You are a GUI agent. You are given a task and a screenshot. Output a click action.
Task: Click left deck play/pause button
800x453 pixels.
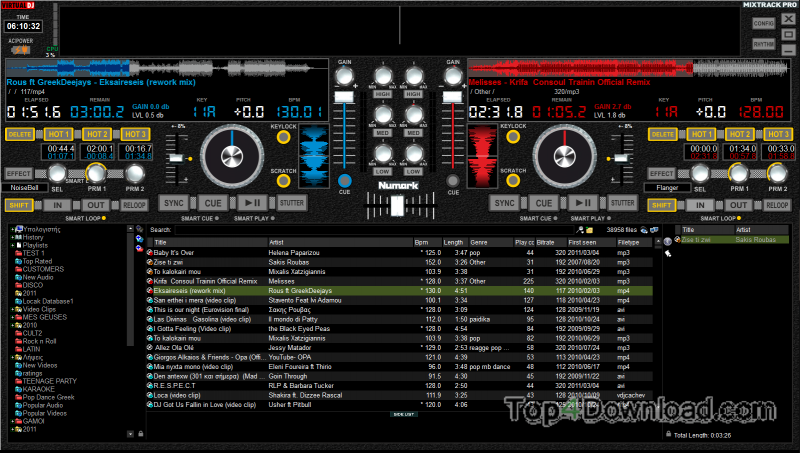click(x=252, y=203)
